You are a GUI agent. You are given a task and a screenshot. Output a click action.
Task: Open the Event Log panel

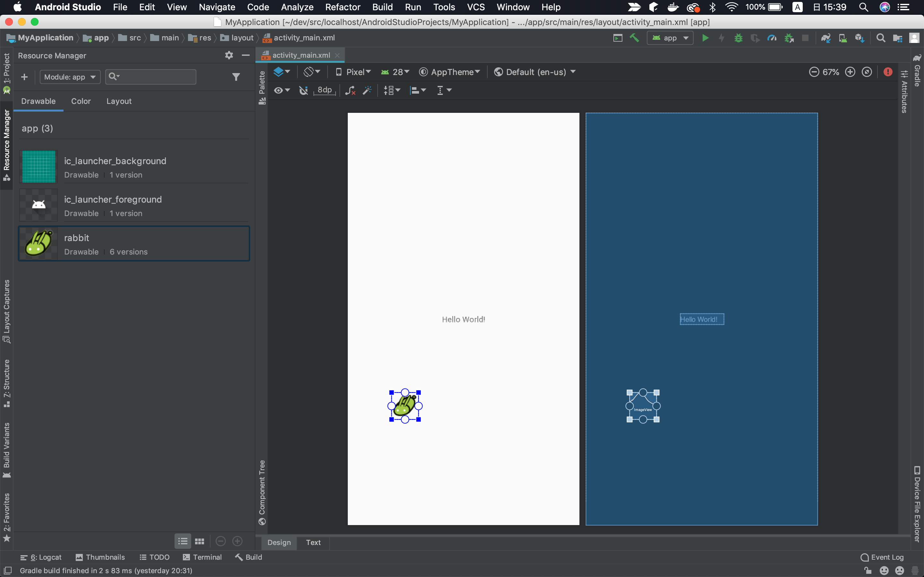[x=882, y=557]
